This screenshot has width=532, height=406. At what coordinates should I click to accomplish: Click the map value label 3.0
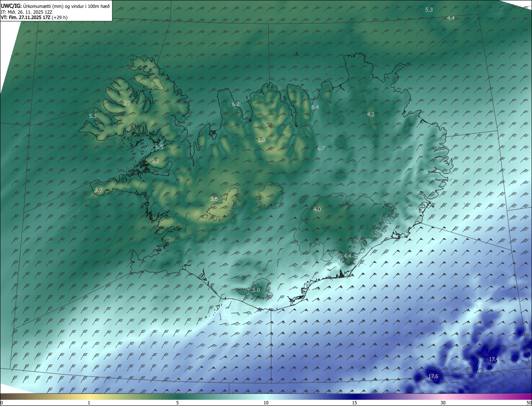tap(261, 140)
